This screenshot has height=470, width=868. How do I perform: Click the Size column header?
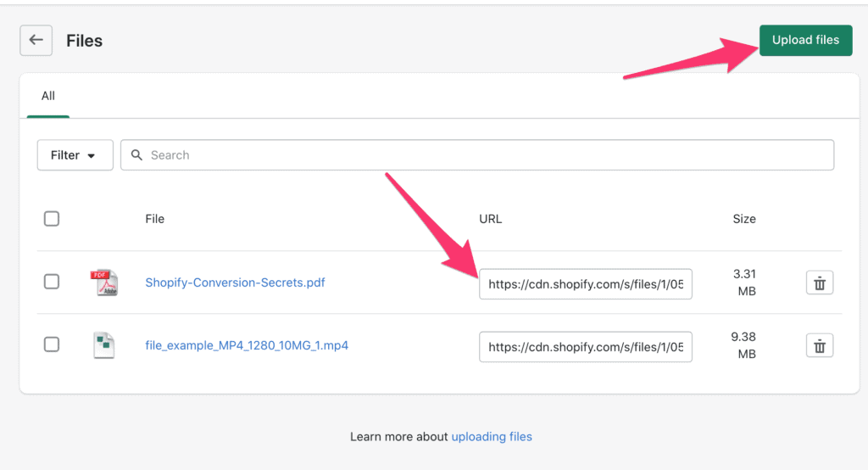pyautogui.click(x=744, y=218)
